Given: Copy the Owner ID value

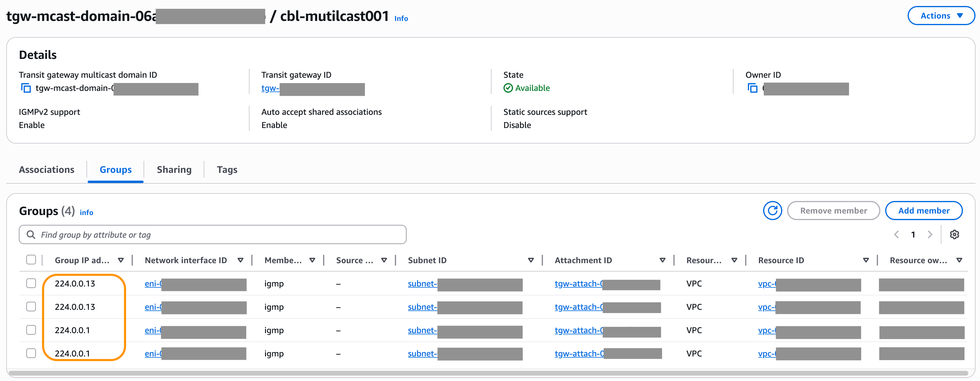Looking at the screenshot, I should point(753,88).
